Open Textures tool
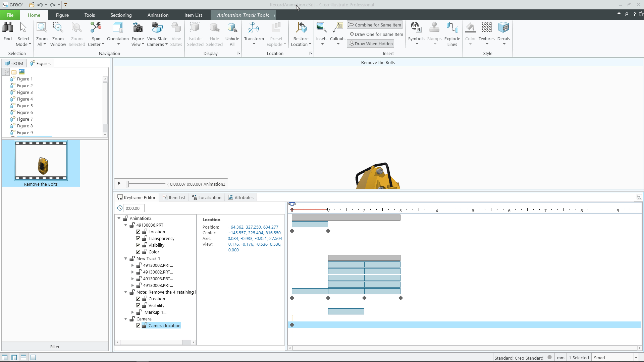The height and width of the screenshot is (362, 644). [x=486, y=34]
